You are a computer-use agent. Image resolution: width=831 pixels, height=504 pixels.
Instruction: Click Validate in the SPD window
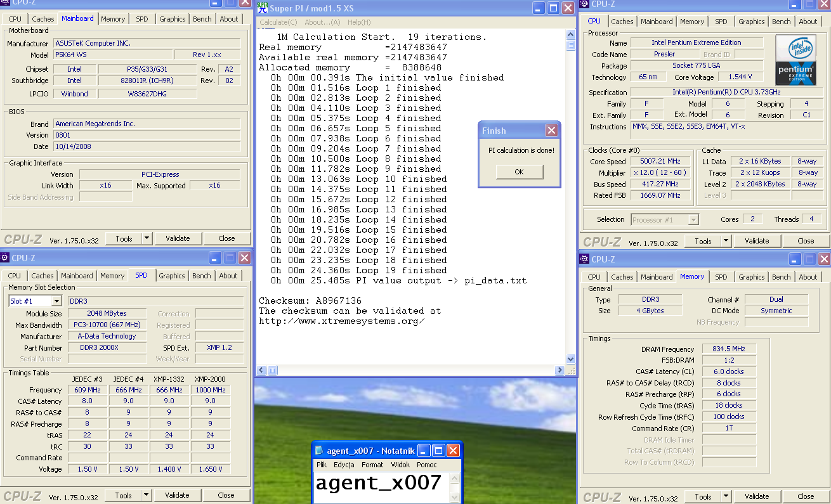[177, 495]
